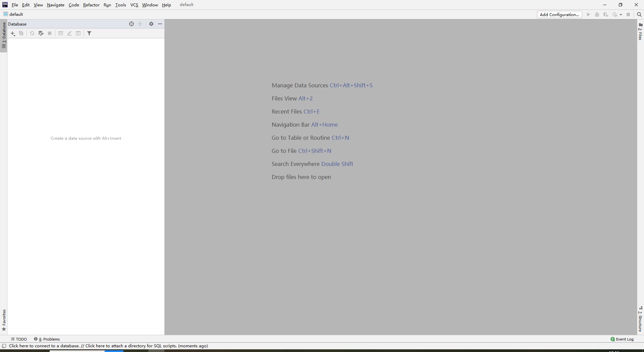
Task: Click the 'Go to File' hint text
Action: coord(284,151)
